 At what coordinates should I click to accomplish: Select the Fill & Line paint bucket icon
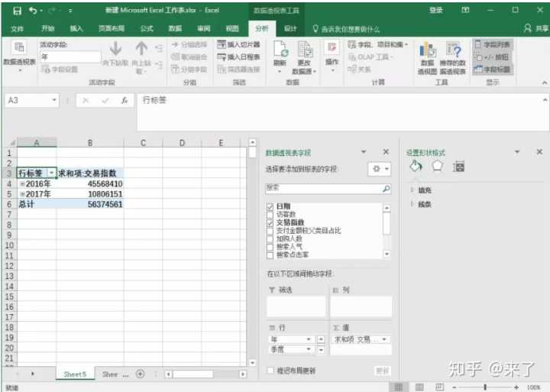click(416, 166)
